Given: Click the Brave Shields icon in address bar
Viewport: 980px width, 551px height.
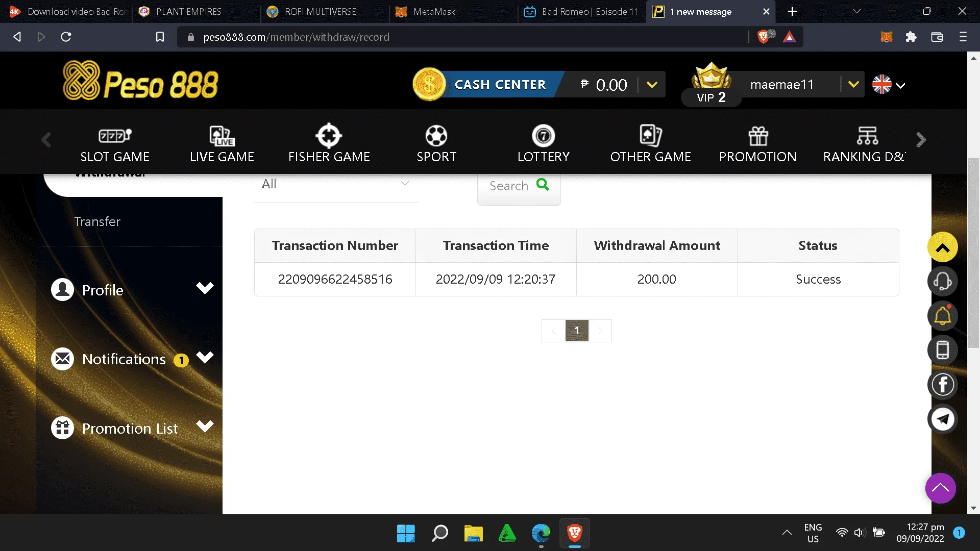Looking at the screenshot, I should click(764, 37).
